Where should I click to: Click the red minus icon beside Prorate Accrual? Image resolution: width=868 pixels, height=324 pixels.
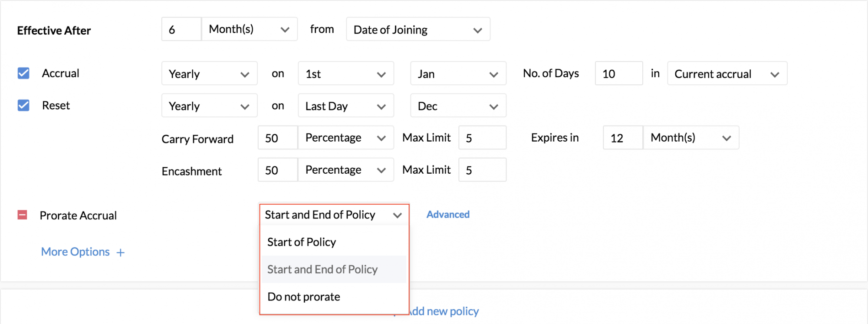point(22,215)
